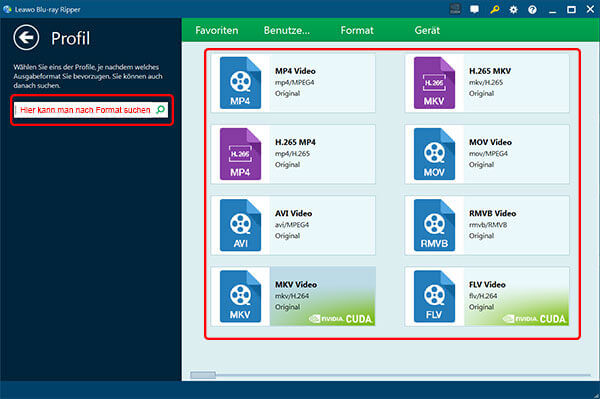Viewport: 600px width, 399px height.
Task: Choose the AVI Video profile title
Action: [293, 213]
